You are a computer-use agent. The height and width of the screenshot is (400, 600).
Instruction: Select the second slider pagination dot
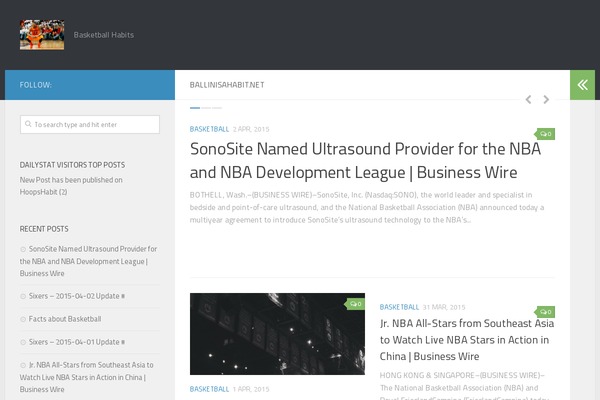(206, 108)
